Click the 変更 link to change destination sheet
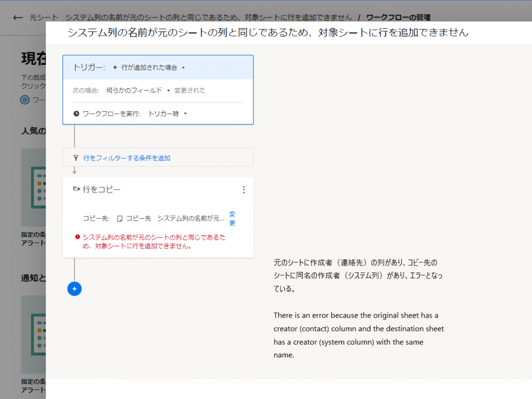The height and width of the screenshot is (399, 532). point(232,219)
